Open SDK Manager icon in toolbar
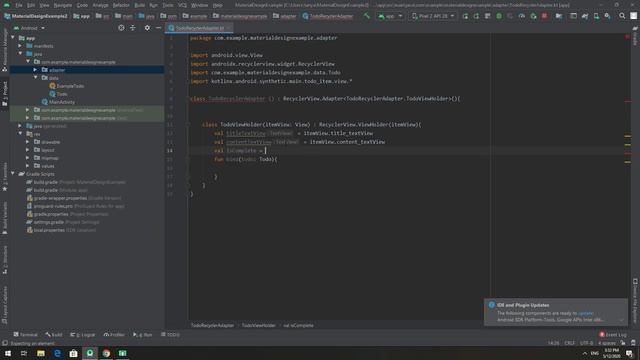This screenshot has height=360, width=640. [x=608, y=16]
